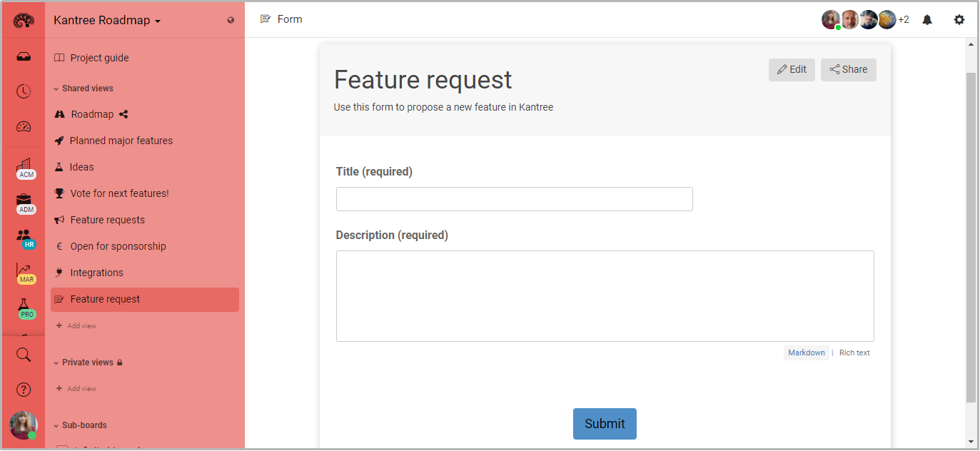The height and width of the screenshot is (451, 980).
Task: Click the vertical scrollbar thumb
Action: [x=971, y=237]
